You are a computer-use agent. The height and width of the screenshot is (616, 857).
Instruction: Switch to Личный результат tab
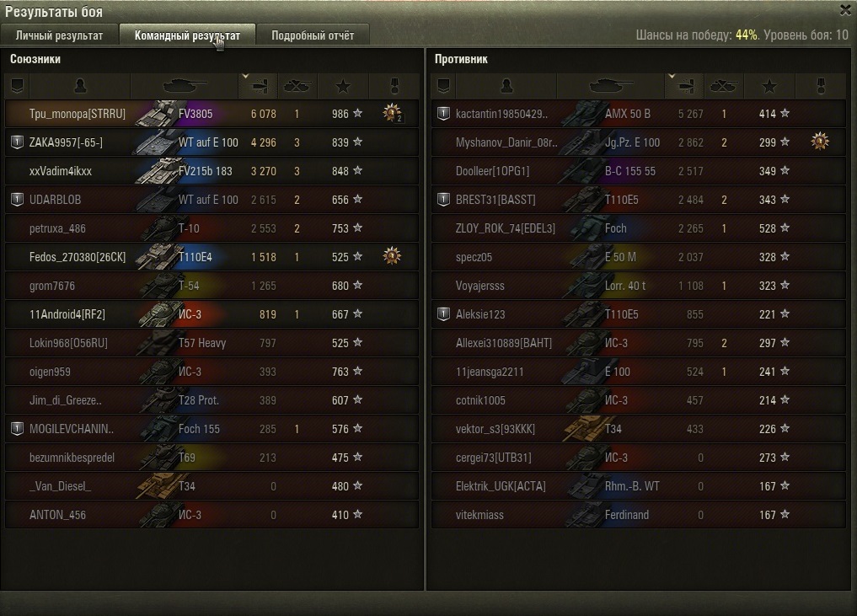click(59, 35)
